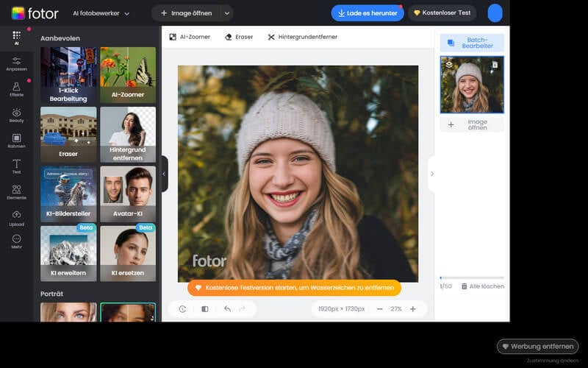The height and width of the screenshot is (368, 588).
Task: Expand the Image öffnen dropdown arrow
Action: coord(227,13)
